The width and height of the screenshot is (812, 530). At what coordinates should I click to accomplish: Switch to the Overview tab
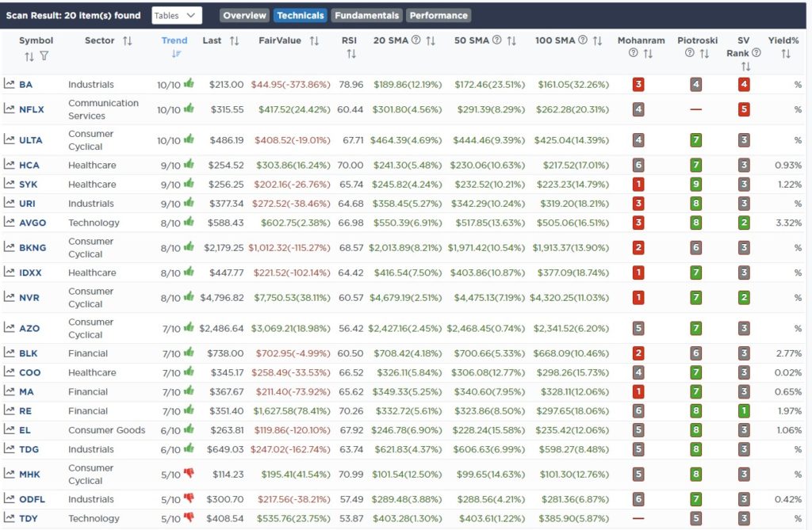244,16
